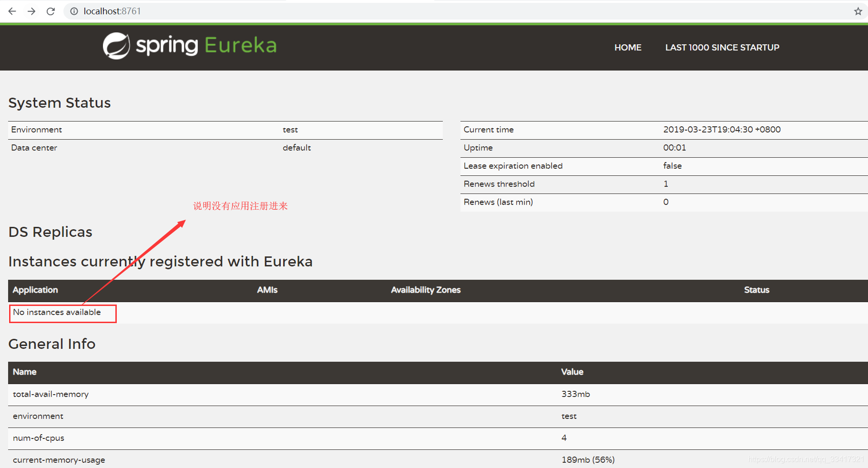The width and height of the screenshot is (868, 468).
Task: Select the Application column header
Action: pyautogui.click(x=35, y=290)
